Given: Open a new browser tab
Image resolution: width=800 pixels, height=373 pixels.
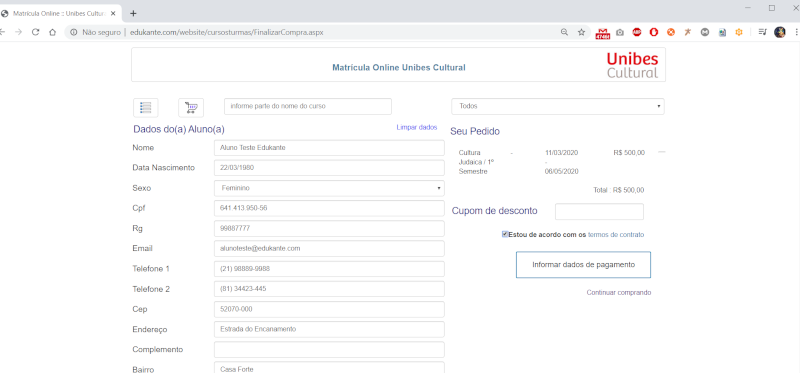Looking at the screenshot, I should pyautogui.click(x=133, y=13).
